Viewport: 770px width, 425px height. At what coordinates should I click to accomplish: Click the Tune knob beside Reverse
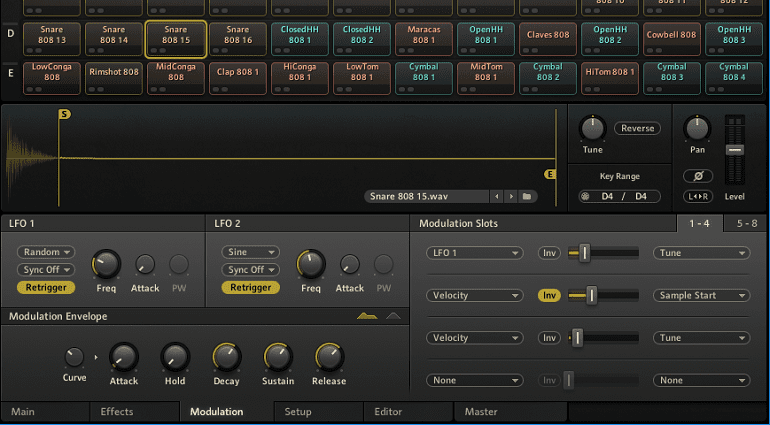tap(592, 129)
